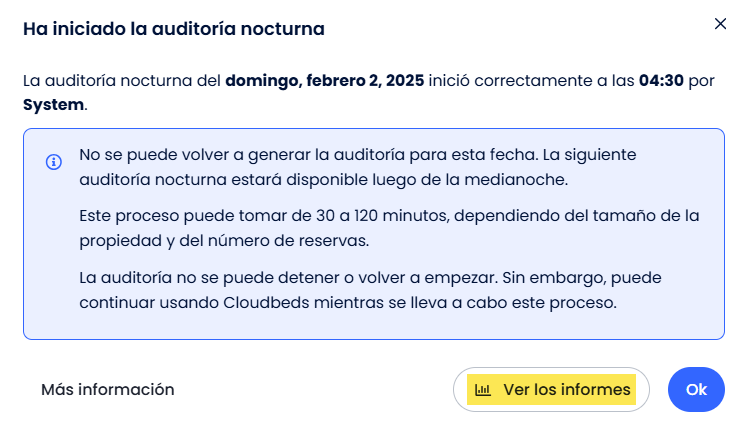Screen dimensions: 749x425
Task: Click the opening text La auditoría nocturna del
Action: click(x=122, y=81)
